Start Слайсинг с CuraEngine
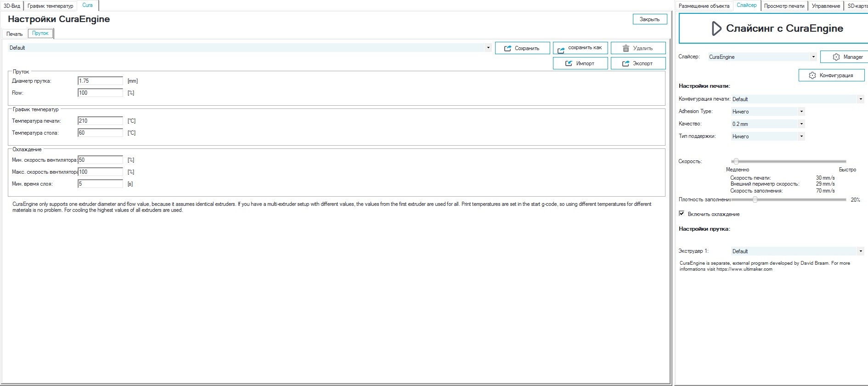868x386 pixels. 773,28
